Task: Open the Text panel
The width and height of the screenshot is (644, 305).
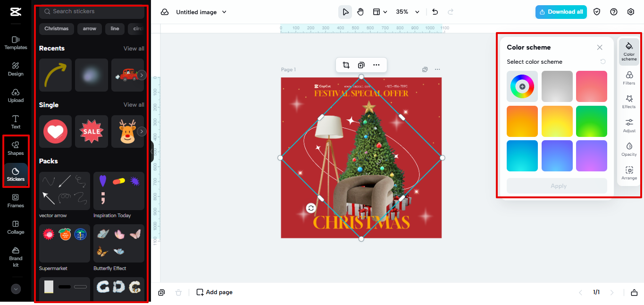Action: (x=16, y=122)
